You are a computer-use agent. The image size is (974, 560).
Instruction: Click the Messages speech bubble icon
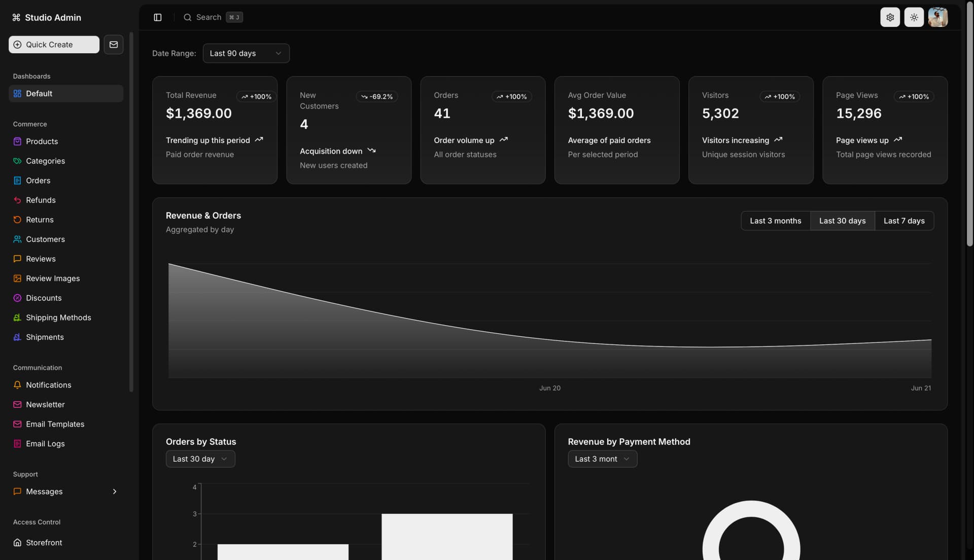(x=17, y=492)
